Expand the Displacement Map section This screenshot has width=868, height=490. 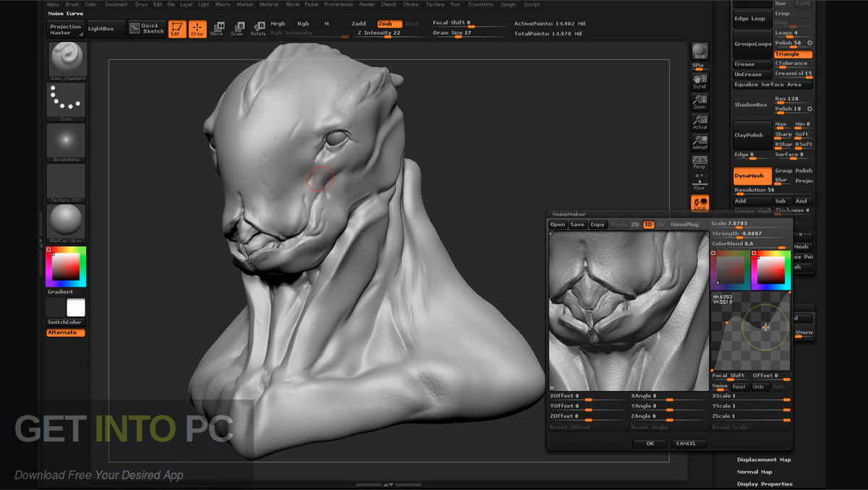(764, 460)
